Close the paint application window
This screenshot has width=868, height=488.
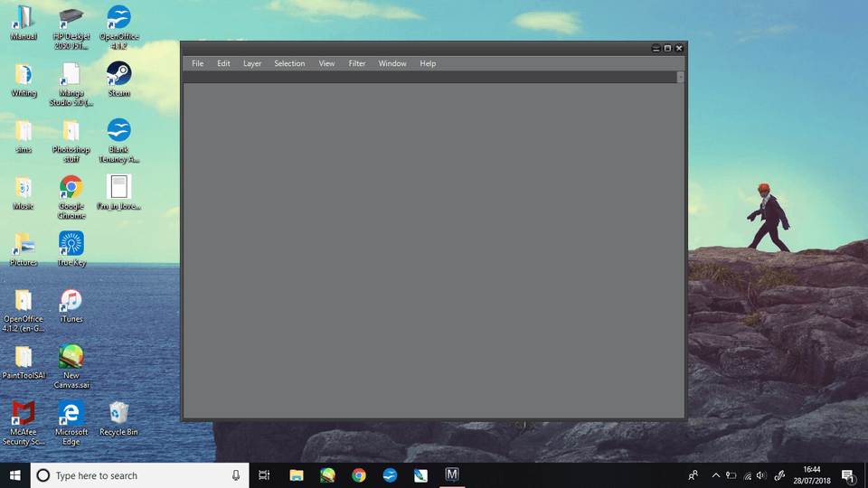[679, 49]
